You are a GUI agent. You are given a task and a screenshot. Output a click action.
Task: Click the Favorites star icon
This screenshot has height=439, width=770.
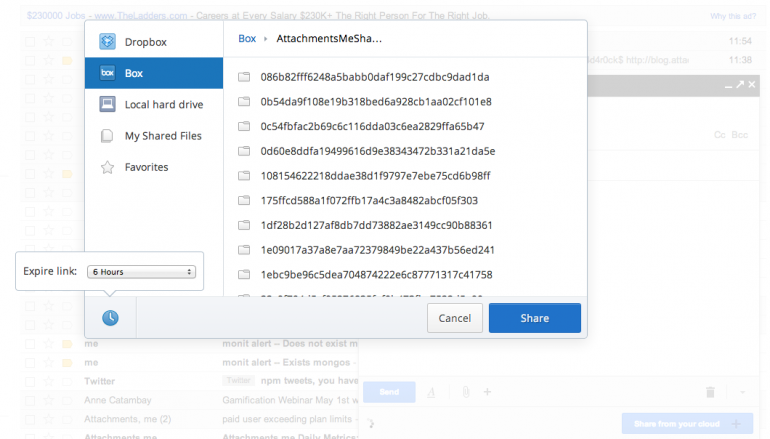click(x=106, y=167)
